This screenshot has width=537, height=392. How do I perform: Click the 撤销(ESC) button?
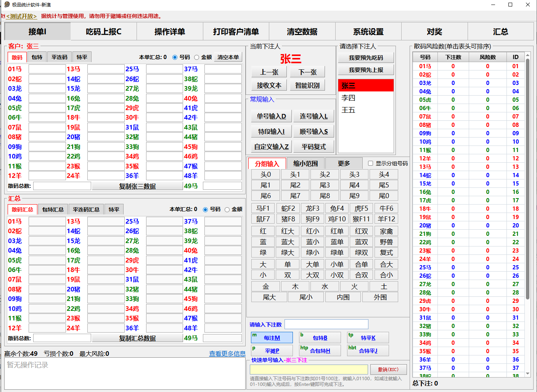coord(388,370)
